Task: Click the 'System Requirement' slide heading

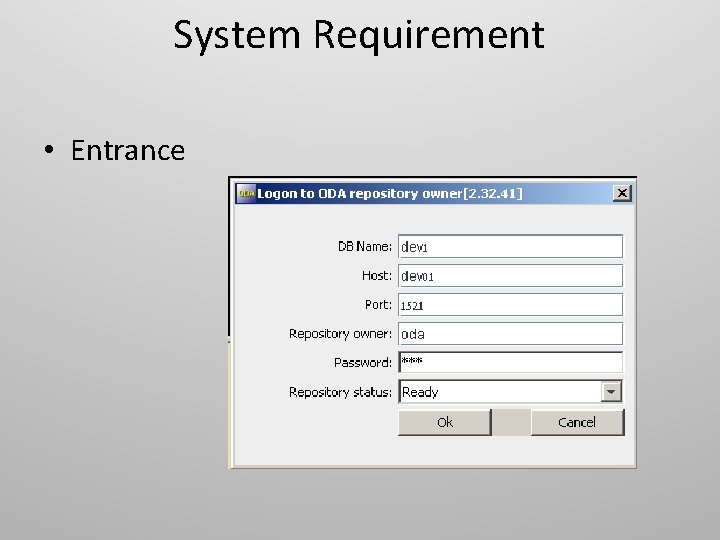Action: 359,35
